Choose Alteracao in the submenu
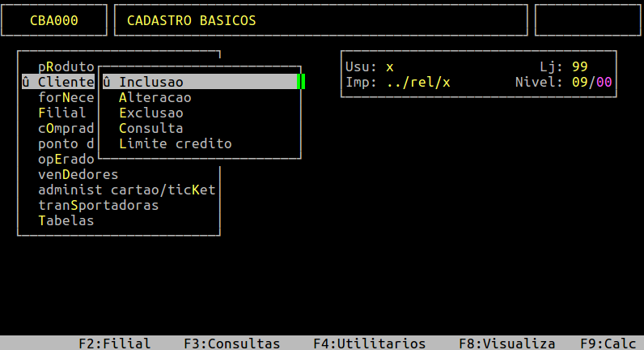Image resolution: width=644 pixels, height=350 pixels. point(155,97)
